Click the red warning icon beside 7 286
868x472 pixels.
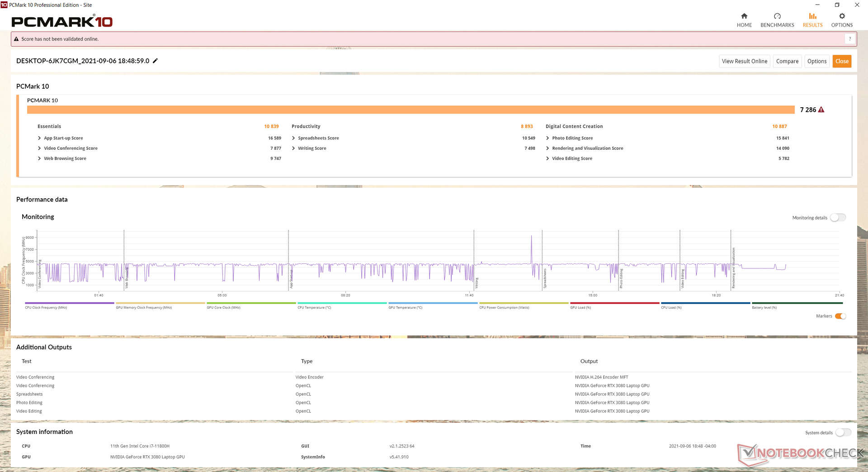point(821,110)
